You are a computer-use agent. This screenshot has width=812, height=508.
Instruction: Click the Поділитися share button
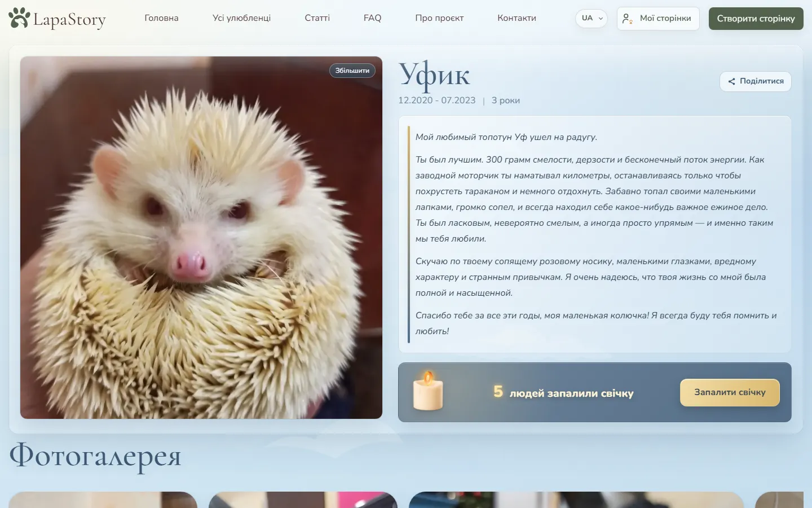(756, 81)
